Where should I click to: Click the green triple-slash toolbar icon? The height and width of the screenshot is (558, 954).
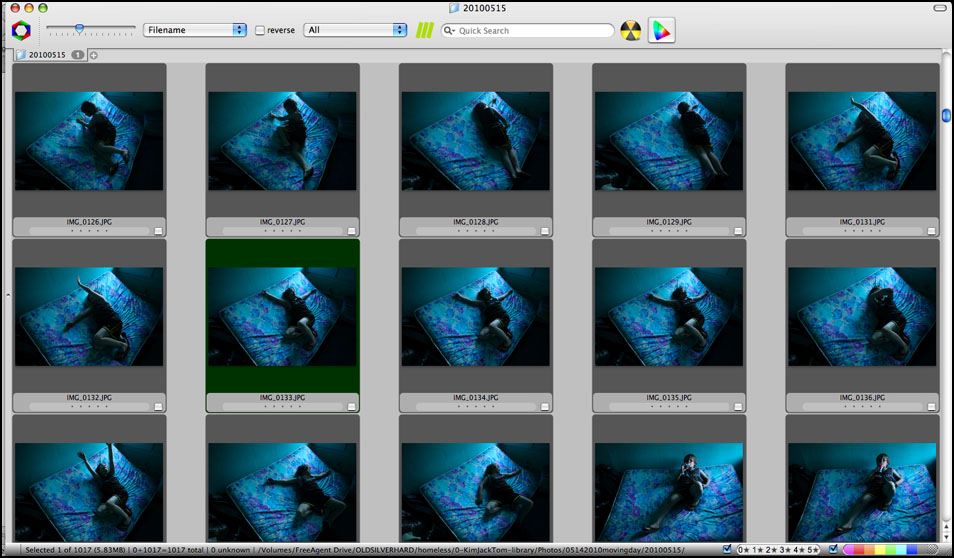[x=425, y=30]
